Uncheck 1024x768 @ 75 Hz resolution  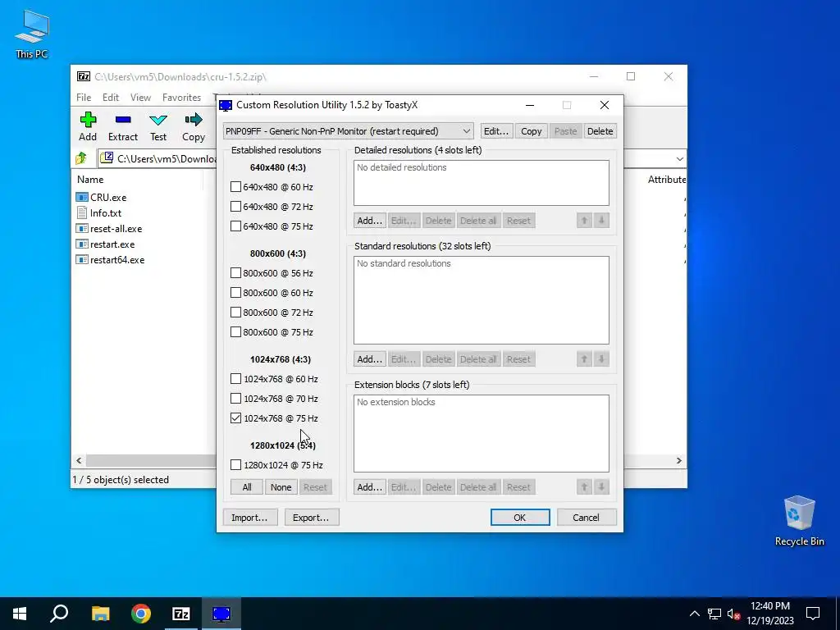pos(235,418)
